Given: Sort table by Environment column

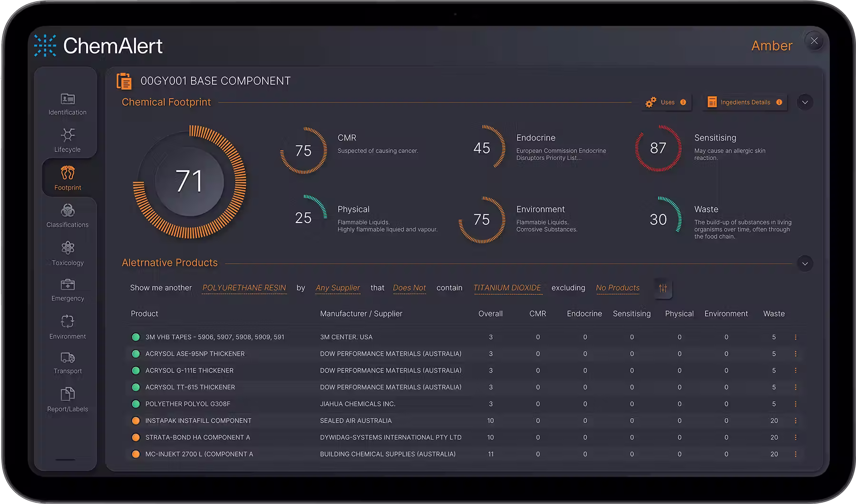Looking at the screenshot, I should coord(726,314).
